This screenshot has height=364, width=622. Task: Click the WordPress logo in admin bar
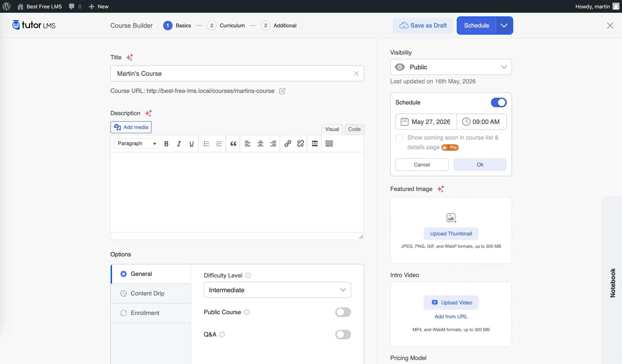(x=6, y=6)
